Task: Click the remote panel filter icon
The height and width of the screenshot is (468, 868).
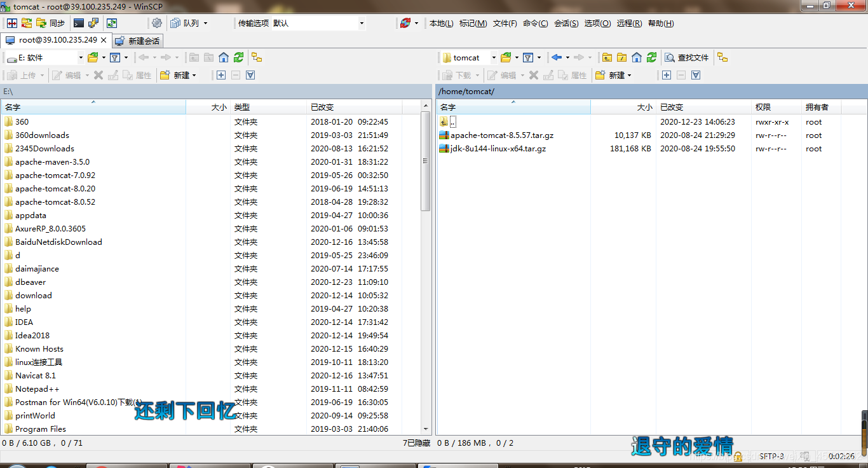Action: tap(528, 57)
